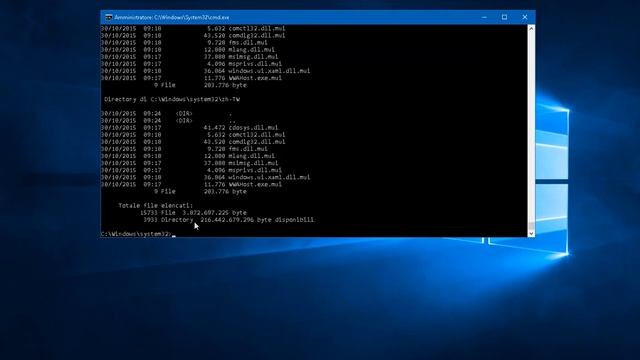Viewport: 640px width, 360px height.
Task: Click the line 'Directory di C:\Windows\system32\zh-TW'
Action: point(172,99)
